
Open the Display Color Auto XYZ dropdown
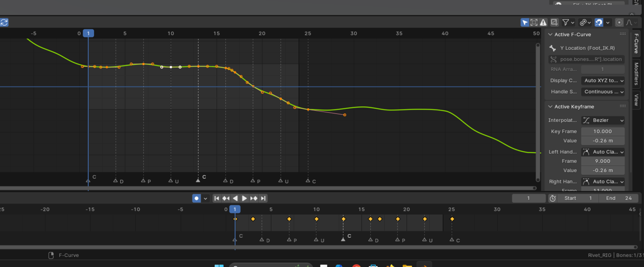pos(603,81)
